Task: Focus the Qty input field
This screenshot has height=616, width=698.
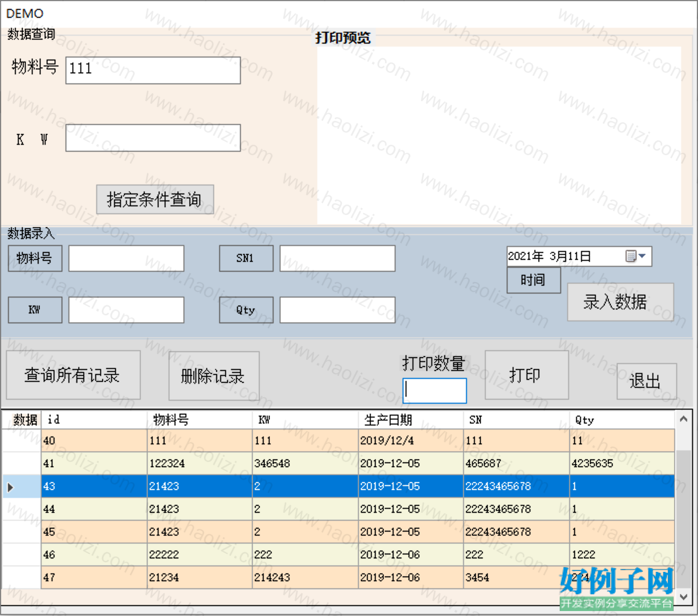Action: click(x=337, y=309)
